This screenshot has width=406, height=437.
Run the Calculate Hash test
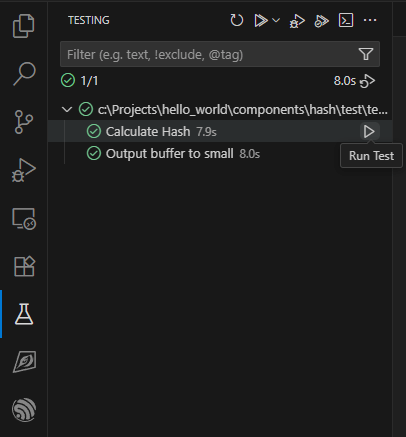[369, 131]
